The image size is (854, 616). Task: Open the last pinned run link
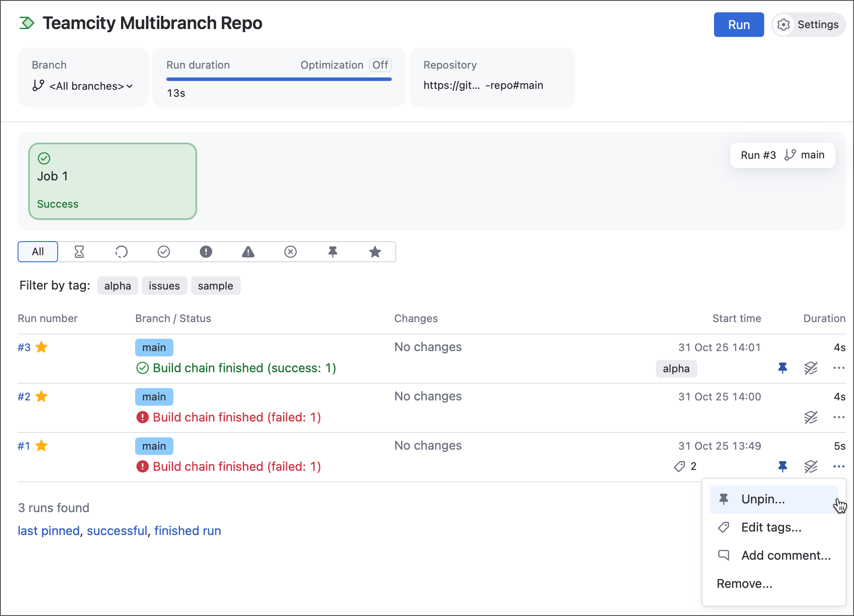coord(48,531)
